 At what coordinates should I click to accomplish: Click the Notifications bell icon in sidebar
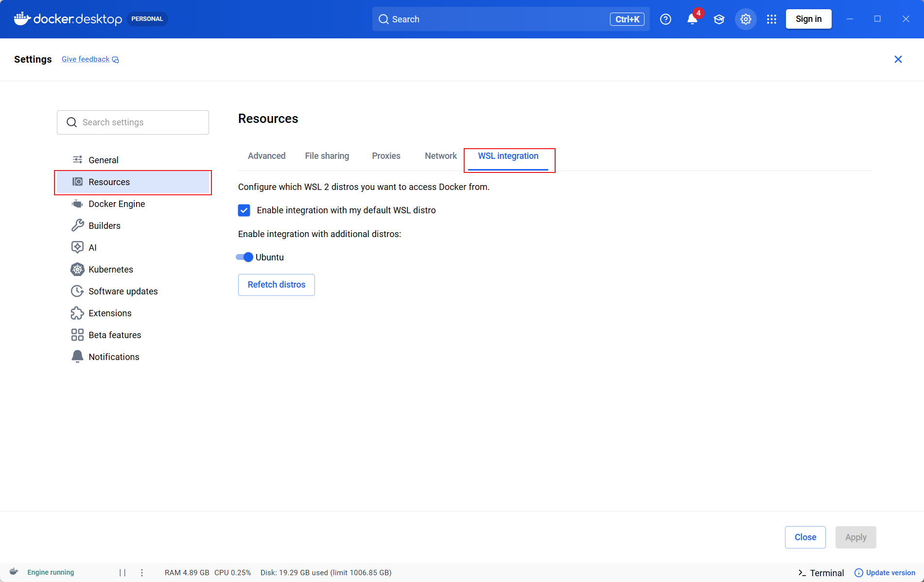(x=77, y=357)
